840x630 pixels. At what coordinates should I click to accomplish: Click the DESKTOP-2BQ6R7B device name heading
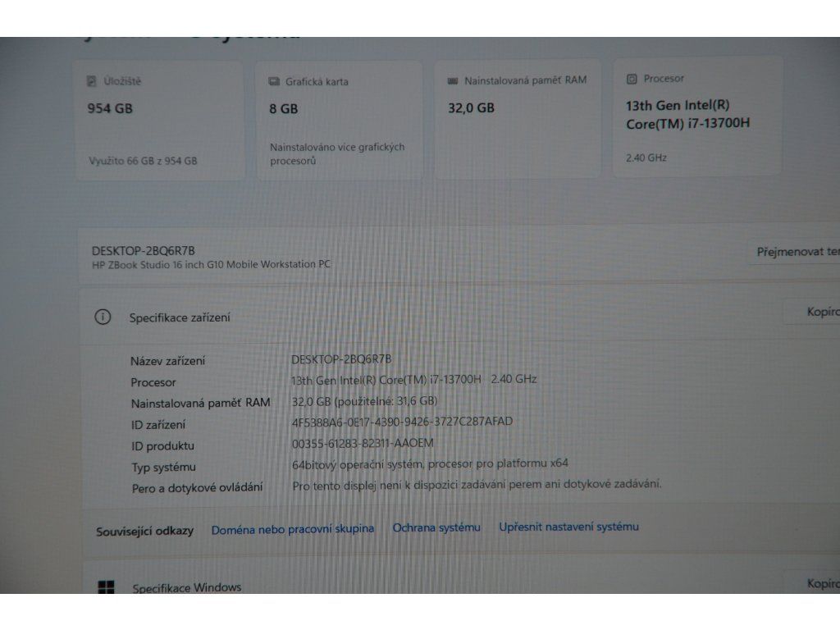coord(143,251)
